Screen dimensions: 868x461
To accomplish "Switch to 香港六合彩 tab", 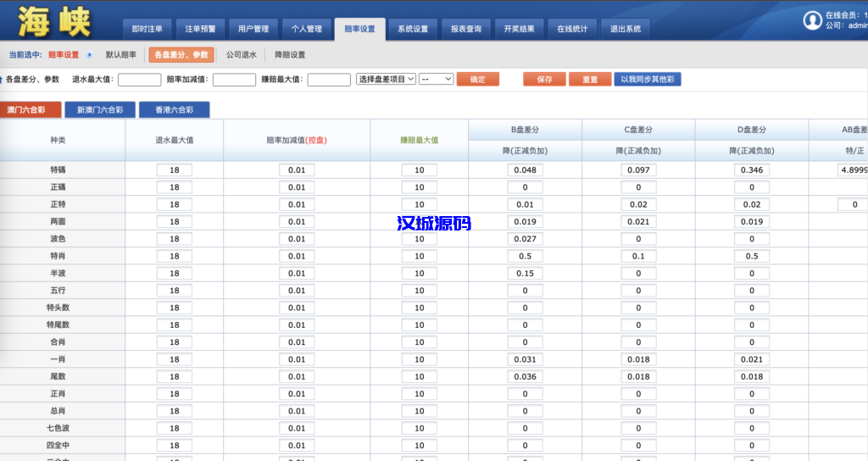I will click(174, 109).
